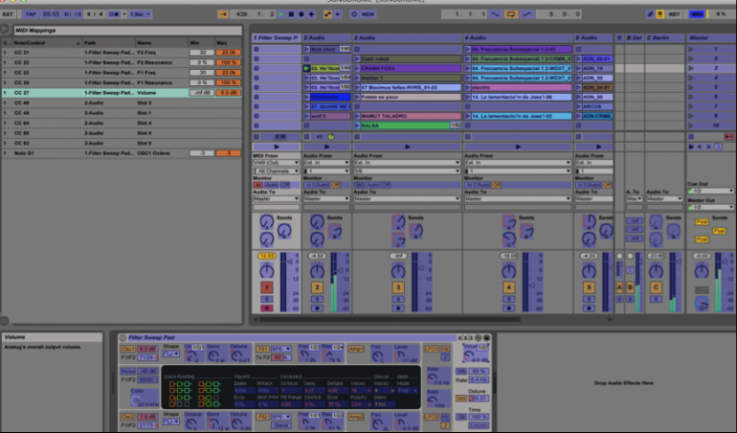Click Send A knob on track 1

[267, 222]
